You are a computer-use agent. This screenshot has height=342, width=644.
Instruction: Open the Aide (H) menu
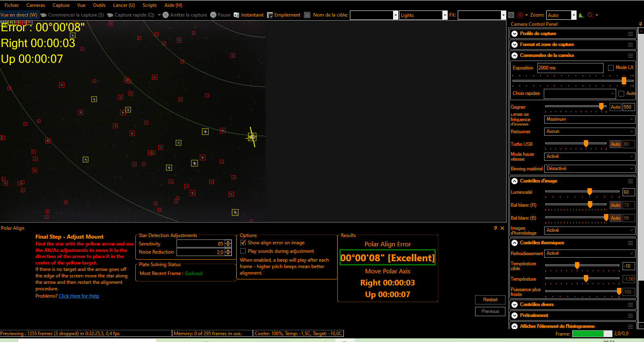pyautogui.click(x=173, y=5)
